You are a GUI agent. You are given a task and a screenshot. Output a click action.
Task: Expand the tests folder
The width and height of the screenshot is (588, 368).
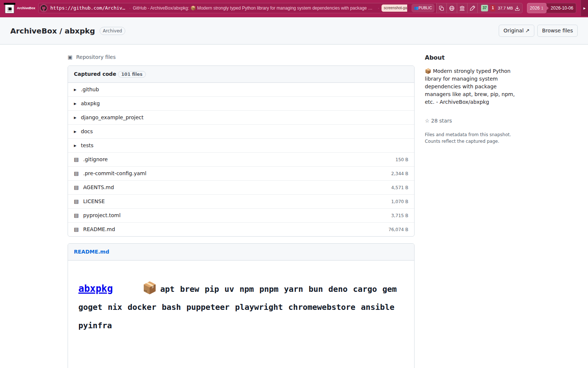(x=241, y=145)
